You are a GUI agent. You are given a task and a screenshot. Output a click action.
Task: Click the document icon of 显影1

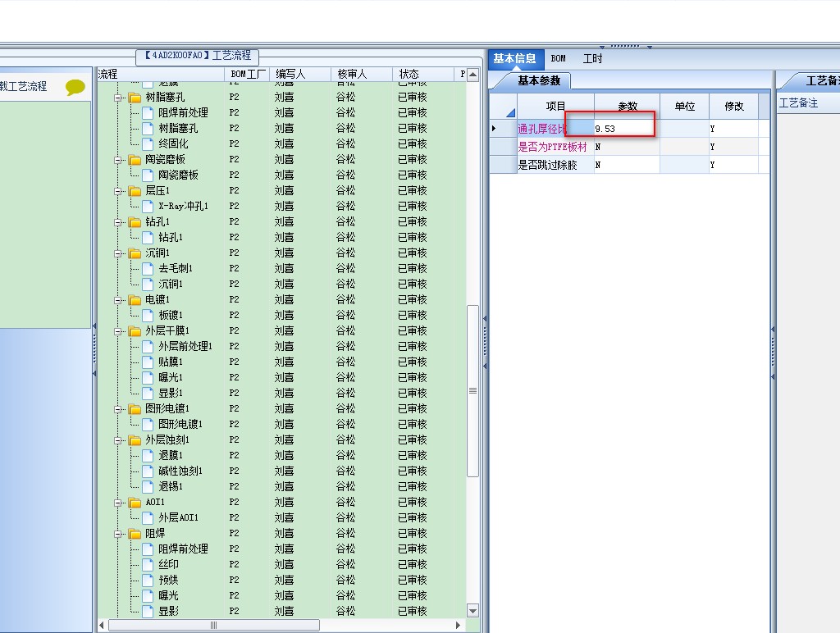pyautogui.click(x=148, y=393)
